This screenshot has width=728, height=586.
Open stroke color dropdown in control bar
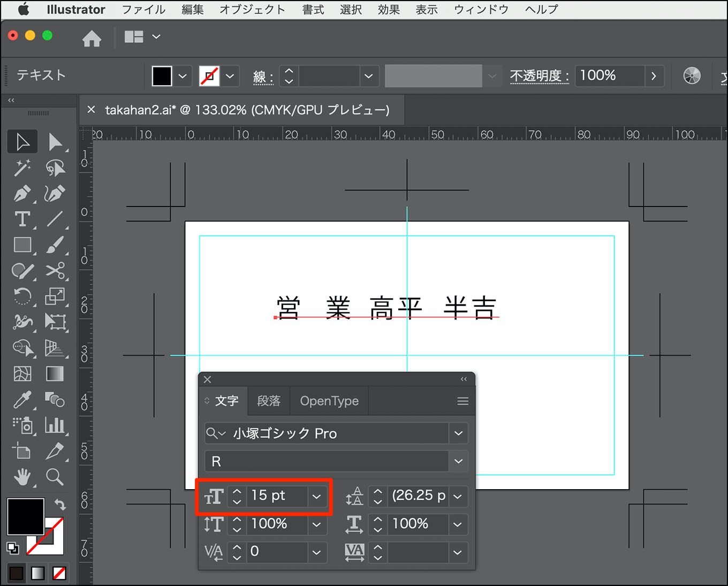[230, 76]
